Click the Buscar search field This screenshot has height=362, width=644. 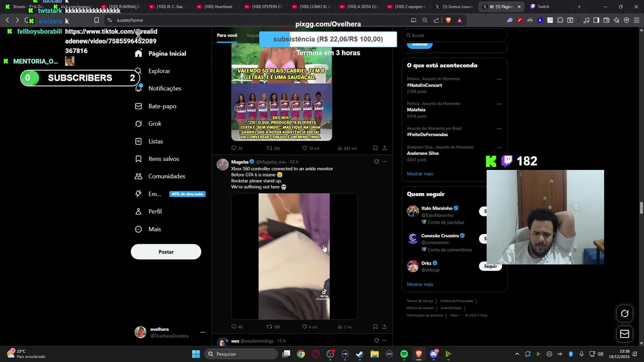click(454, 35)
